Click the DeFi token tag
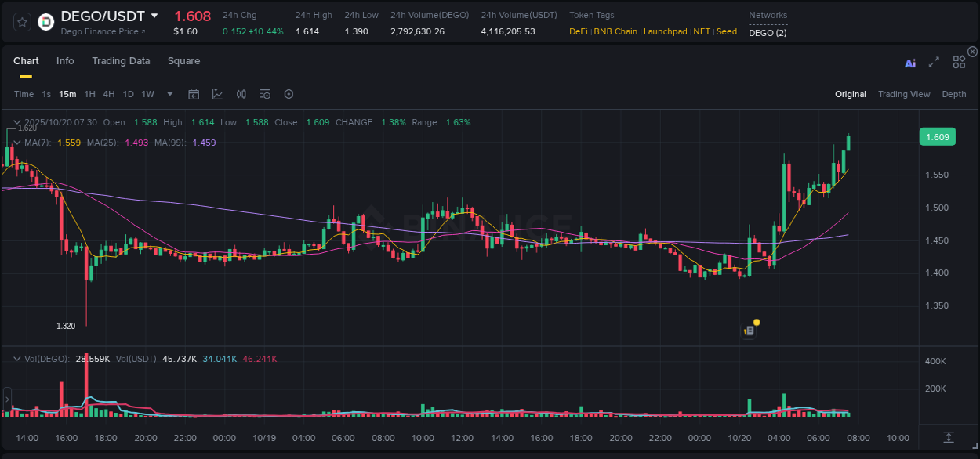The height and width of the screenshot is (459, 980). 579,31
